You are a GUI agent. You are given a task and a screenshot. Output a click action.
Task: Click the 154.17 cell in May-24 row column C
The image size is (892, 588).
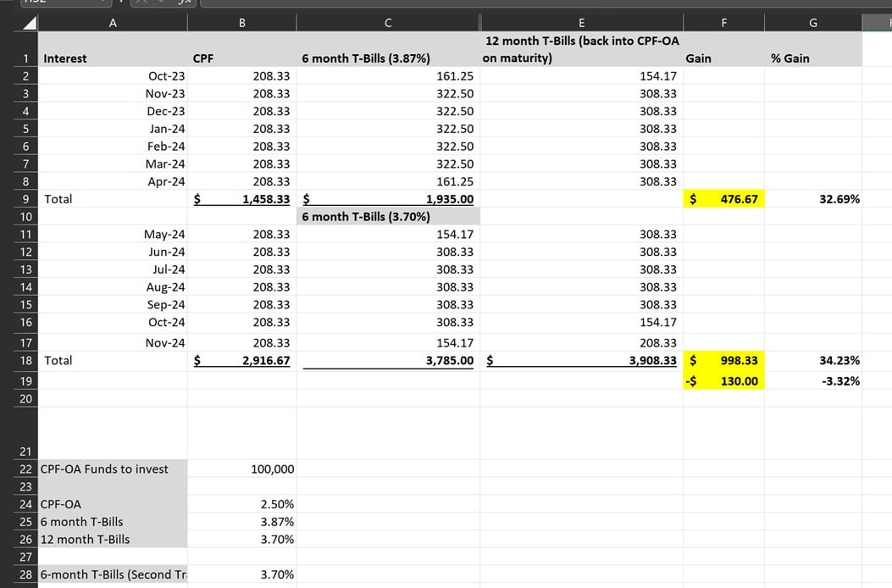coord(388,235)
